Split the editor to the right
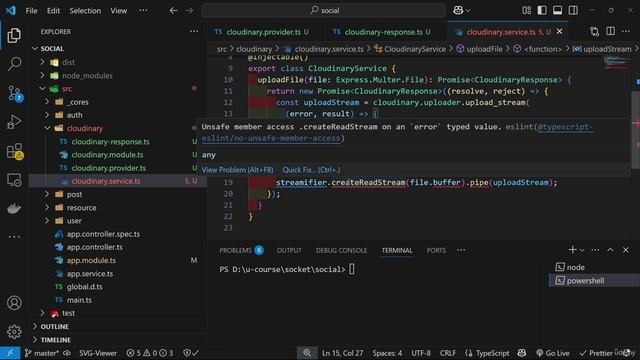Image resolution: width=640 pixels, height=360 pixels. coord(611,31)
